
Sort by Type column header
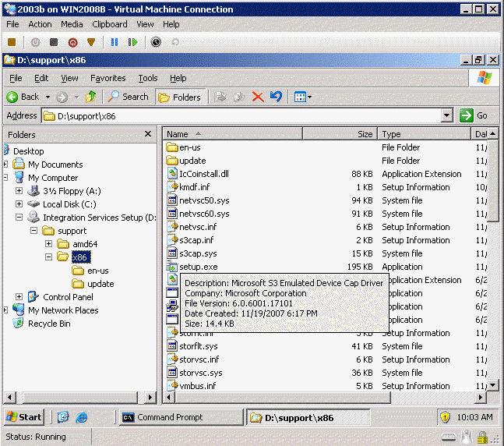pos(424,134)
